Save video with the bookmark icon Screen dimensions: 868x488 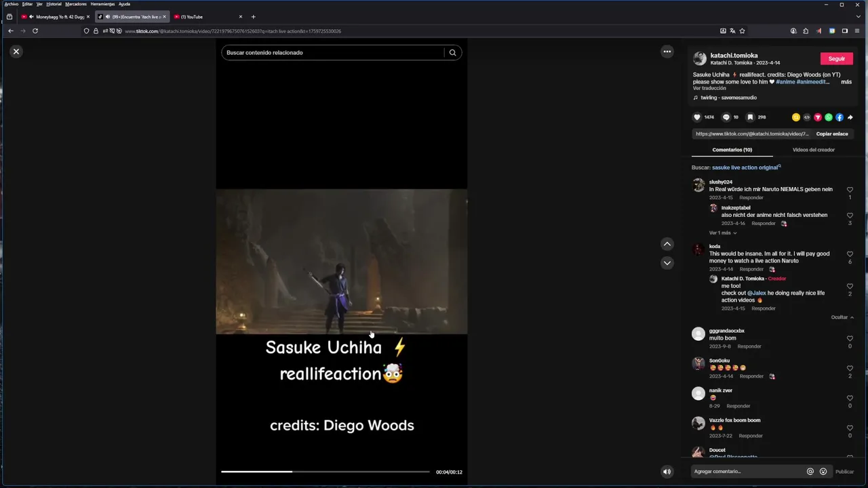click(x=751, y=117)
